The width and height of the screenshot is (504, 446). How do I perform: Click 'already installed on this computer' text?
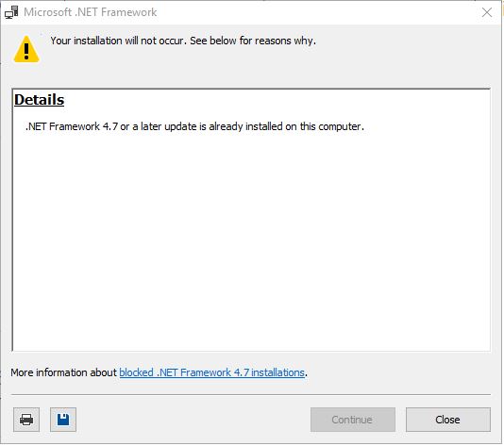point(286,126)
